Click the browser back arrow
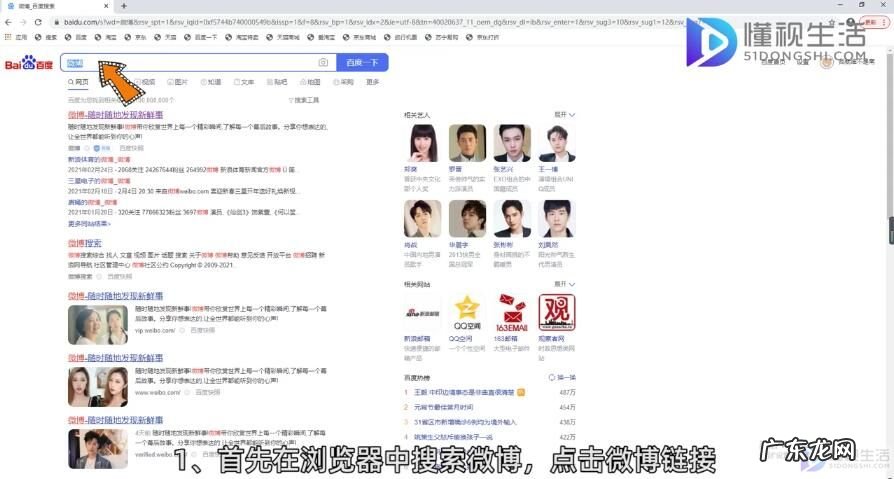Screen dimensions: 894x479 click(8, 22)
